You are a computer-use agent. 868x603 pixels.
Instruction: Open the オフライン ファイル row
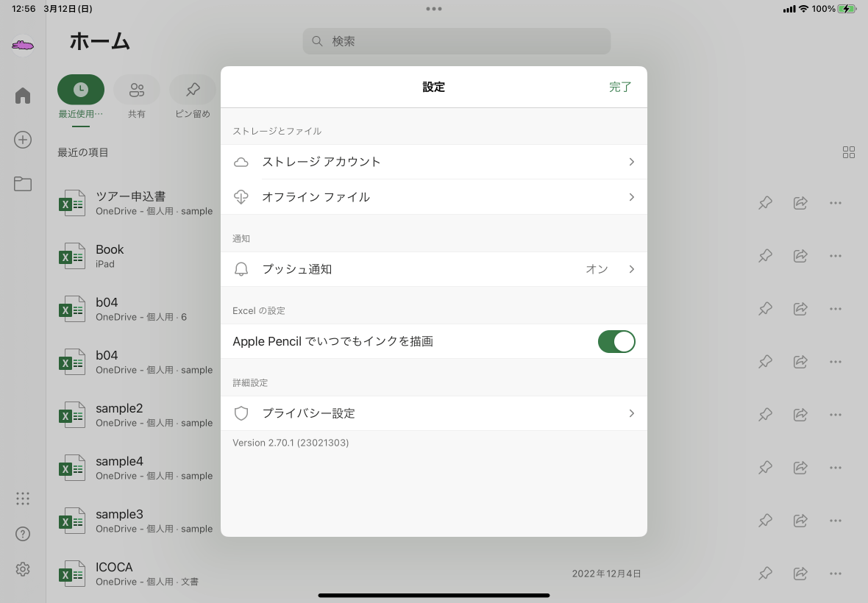(x=434, y=197)
